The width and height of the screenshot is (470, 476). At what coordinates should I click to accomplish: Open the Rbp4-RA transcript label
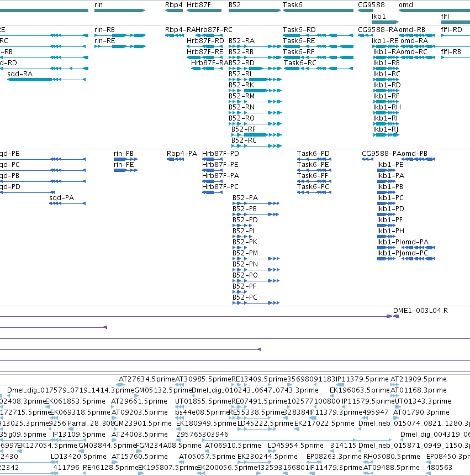(180, 30)
